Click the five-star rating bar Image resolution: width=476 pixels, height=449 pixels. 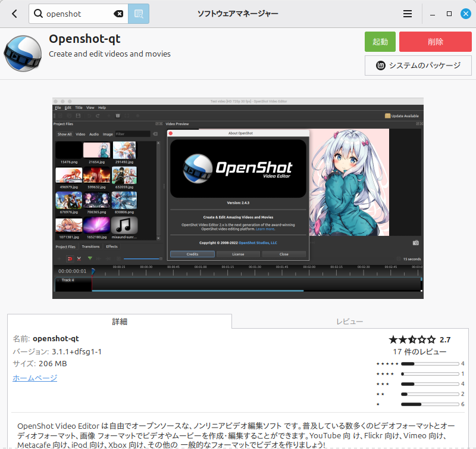point(429,363)
